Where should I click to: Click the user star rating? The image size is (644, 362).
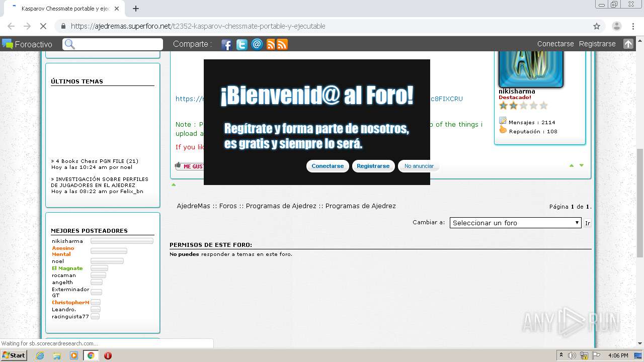[x=523, y=106]
